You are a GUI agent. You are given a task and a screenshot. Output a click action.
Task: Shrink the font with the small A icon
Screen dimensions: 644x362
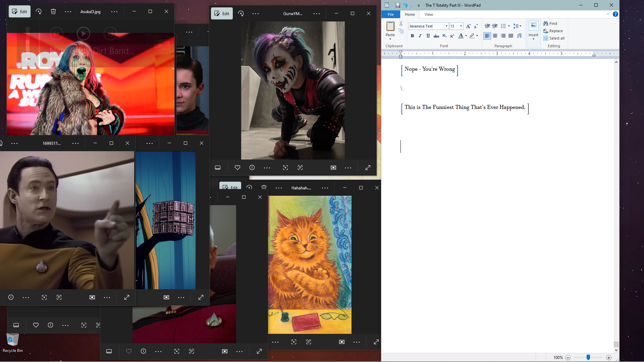coord(476,26)
